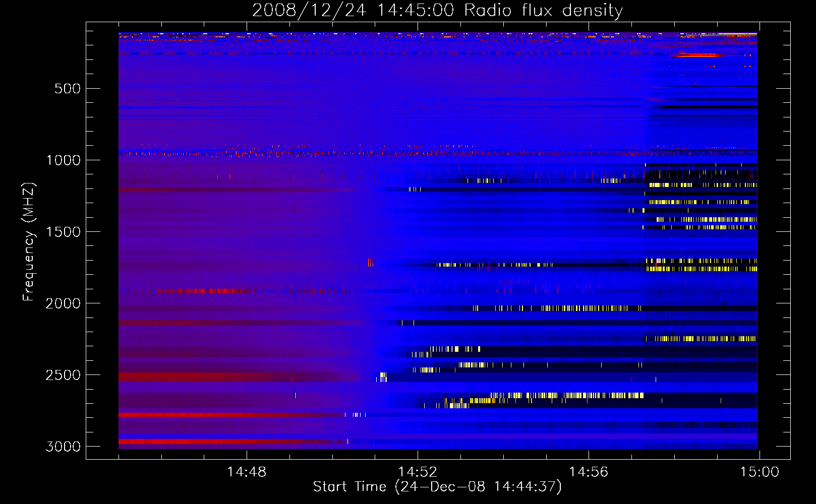Screen dimensions: 816x504
Task: Click the 14:56 time tick label
Action: (589, 472)
